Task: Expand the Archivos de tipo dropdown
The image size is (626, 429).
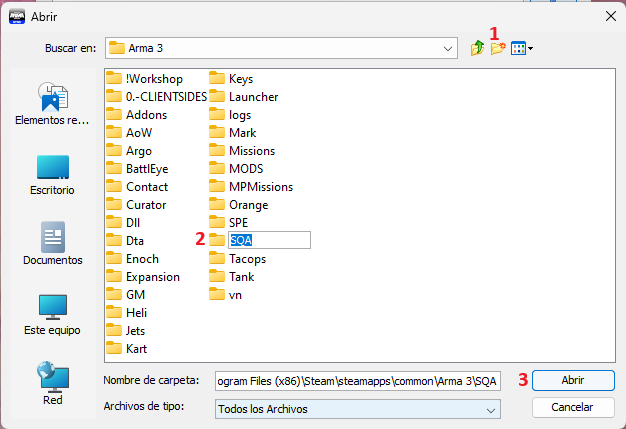Action: click(x=491, y=409)
